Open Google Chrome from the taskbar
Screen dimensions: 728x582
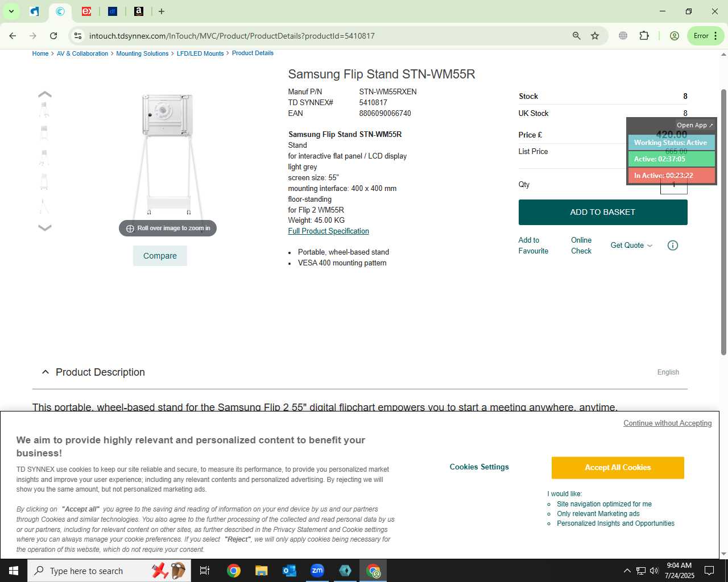click(x=234, y=571)
